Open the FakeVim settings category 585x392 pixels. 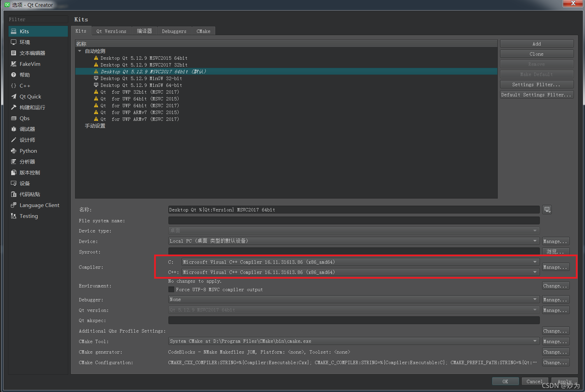click(x=38, y=64)
